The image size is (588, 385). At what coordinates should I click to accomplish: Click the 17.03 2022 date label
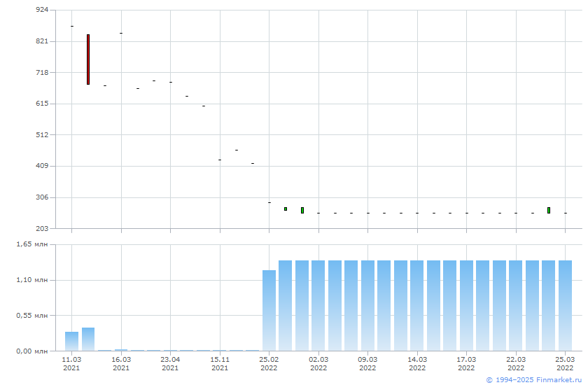[466, 363]
